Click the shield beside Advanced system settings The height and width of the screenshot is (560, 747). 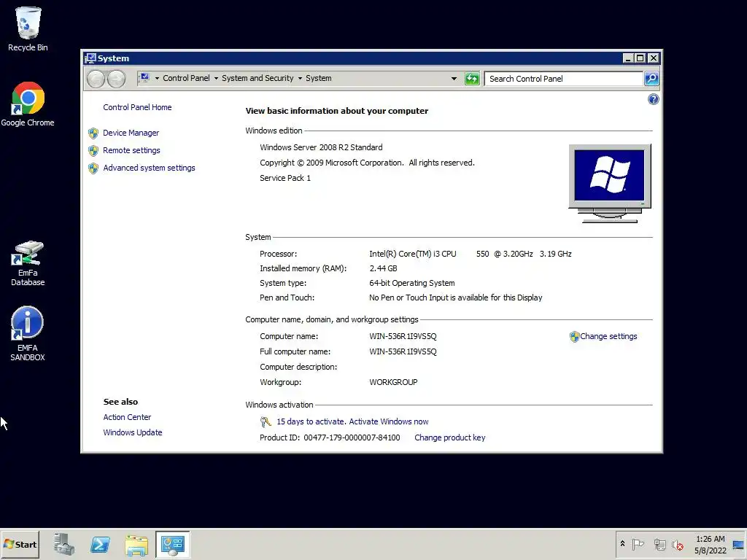[x=93, y=168]
